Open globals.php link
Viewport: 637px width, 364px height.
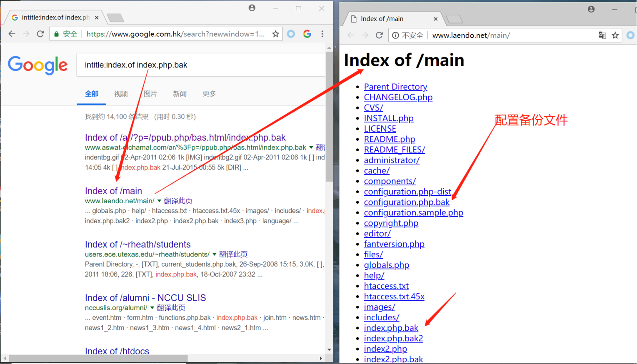(387, 265)
